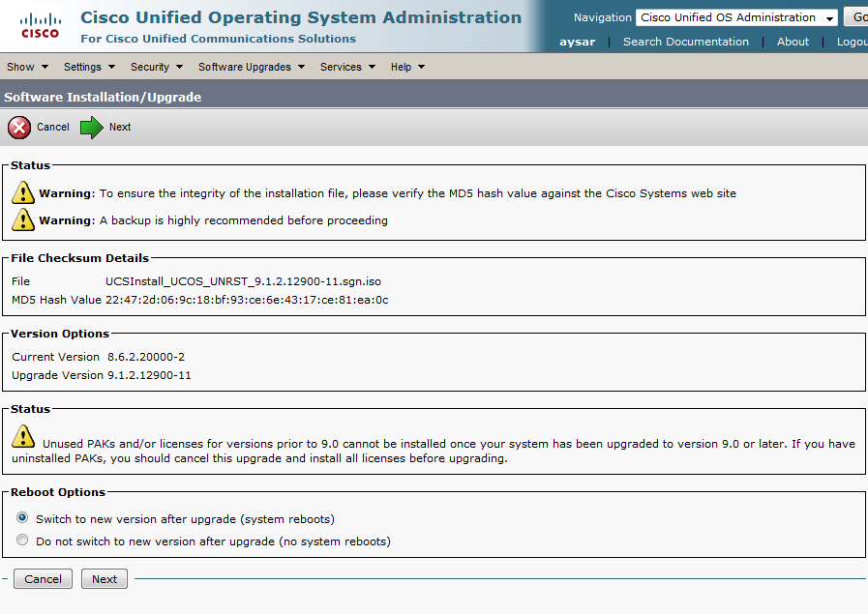This screenshot has width=868, height=614.
Task: Click the unused PAKs warning icon
Action: [23, 437]
